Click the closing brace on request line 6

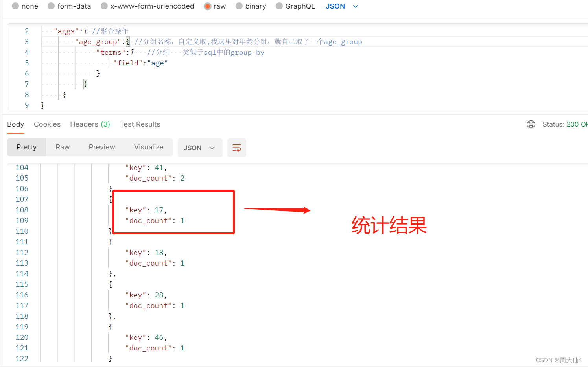(98, 74)
